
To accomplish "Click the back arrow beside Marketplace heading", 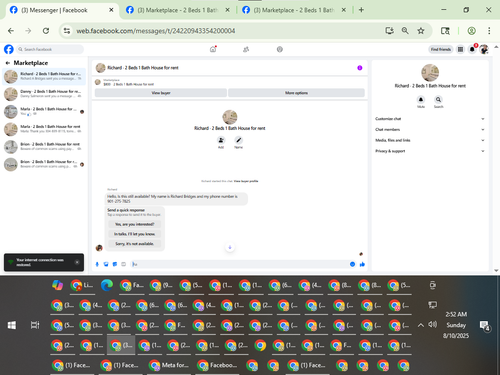I will [x=8, y=63].
